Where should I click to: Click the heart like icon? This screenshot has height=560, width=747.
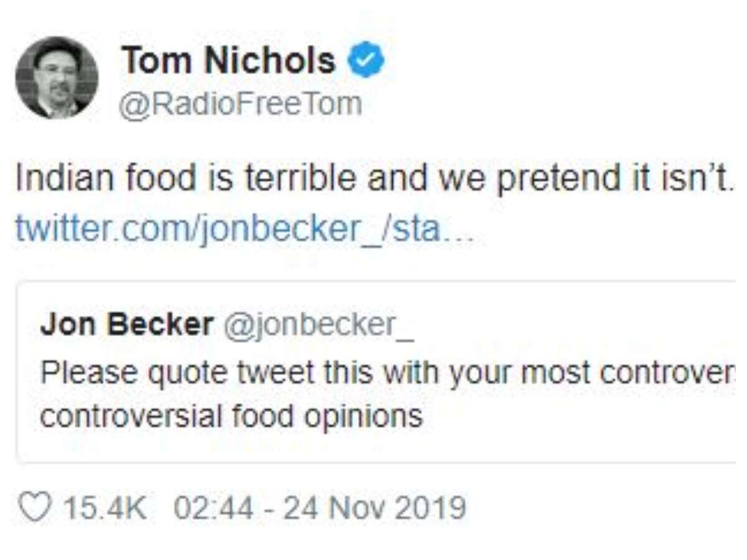point(35,507)
